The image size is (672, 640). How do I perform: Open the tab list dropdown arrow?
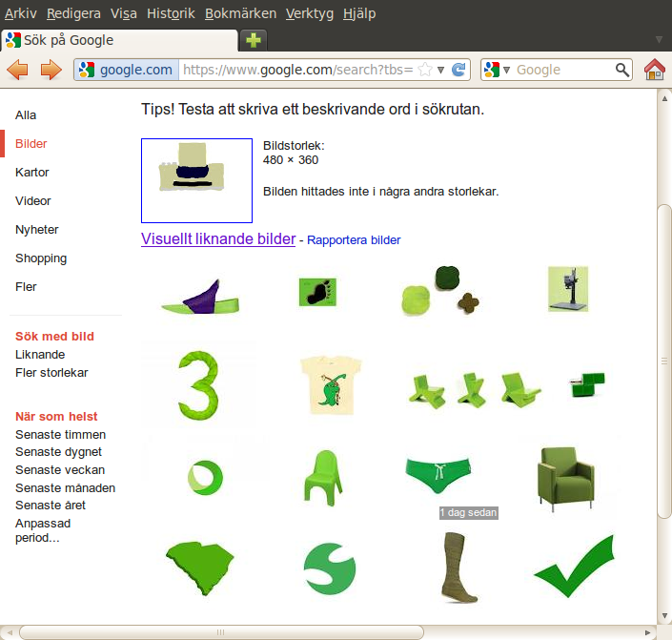tap(659, 40)
